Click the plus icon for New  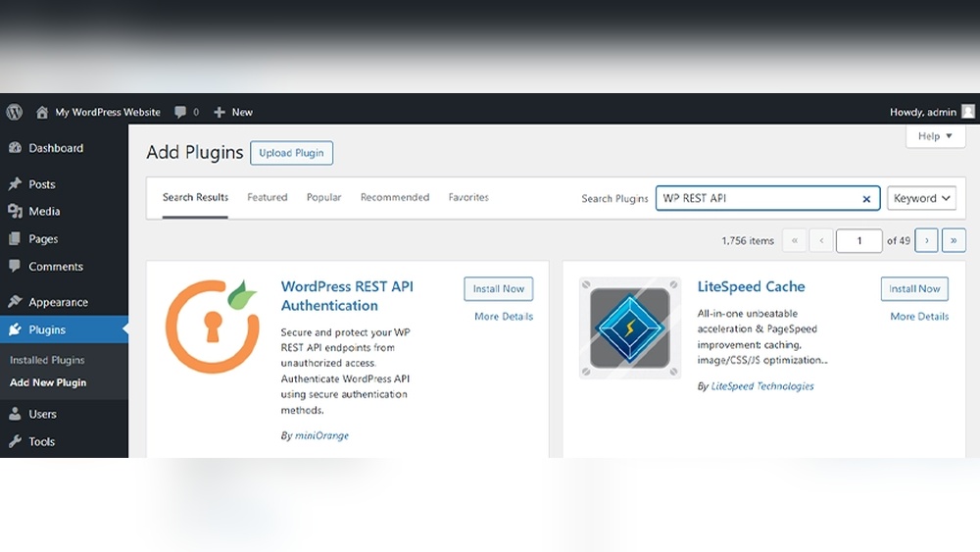point(220,112)
